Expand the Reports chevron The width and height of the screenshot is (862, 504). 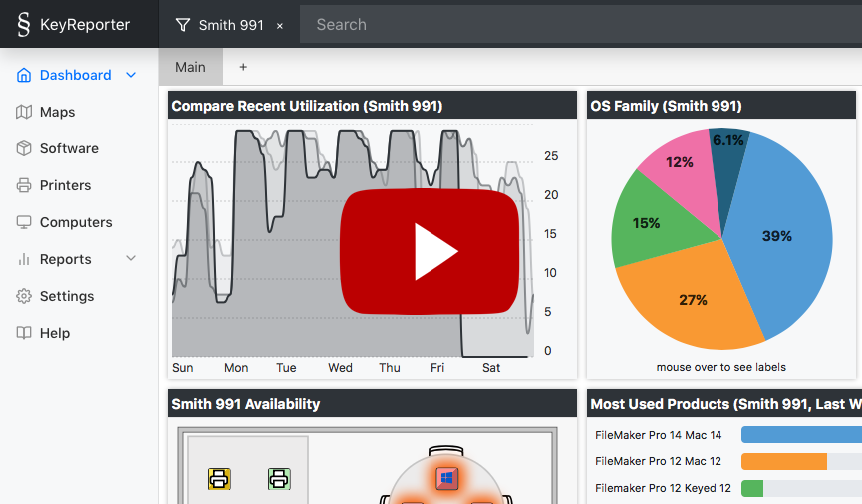[x=131, y=258]
